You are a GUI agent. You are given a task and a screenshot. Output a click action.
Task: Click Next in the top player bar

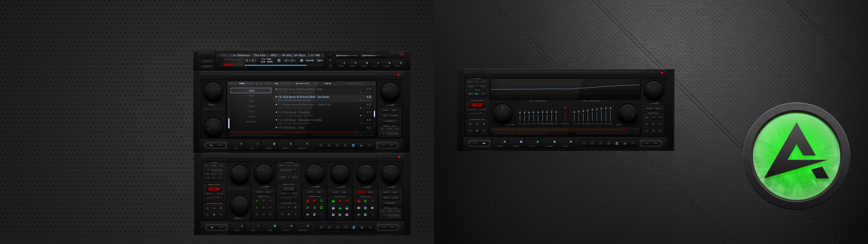[398, 64]
